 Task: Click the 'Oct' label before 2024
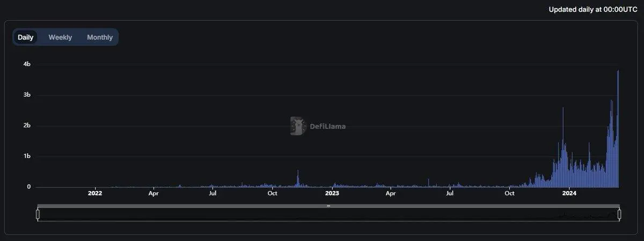point(509,193)
